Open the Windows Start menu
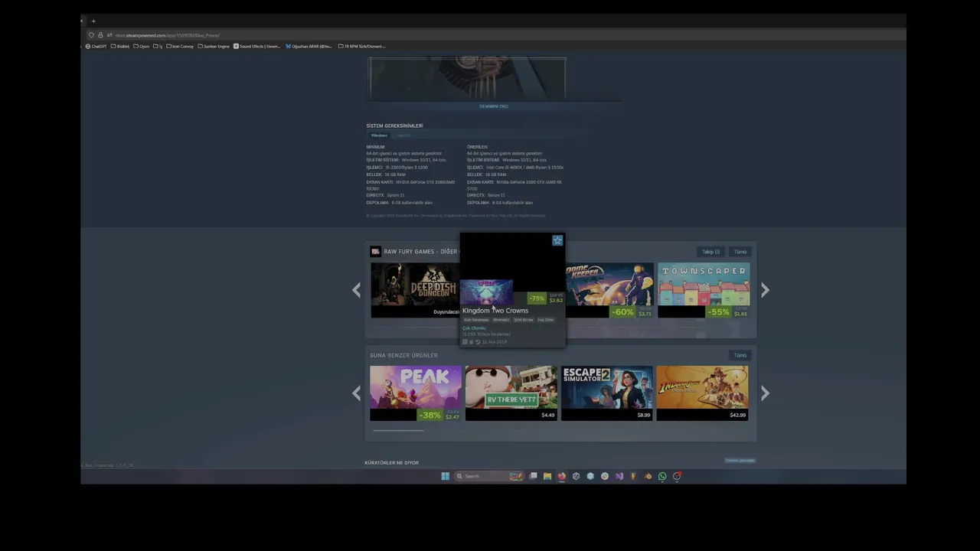 tap(445, 476)
